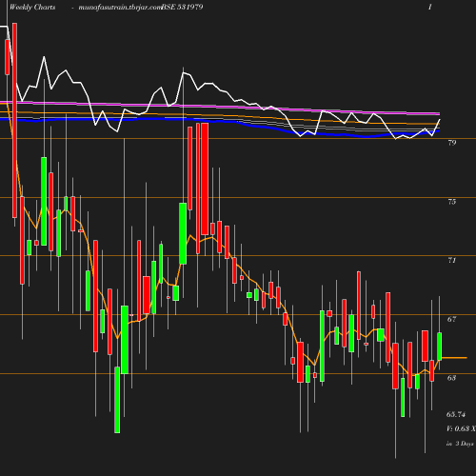Click the volume text 'V: 0.63 X'

[x=461, y=428]
